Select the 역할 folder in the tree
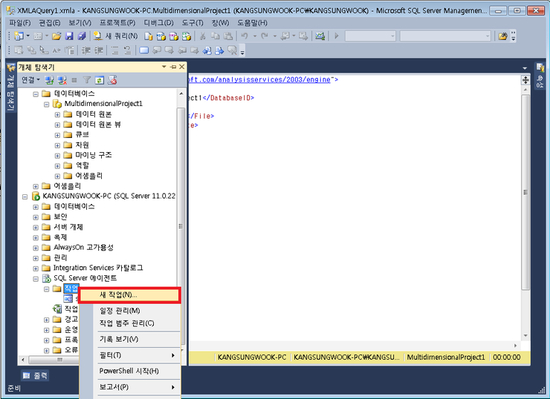550x399 pixels. [x=82, y=165]
